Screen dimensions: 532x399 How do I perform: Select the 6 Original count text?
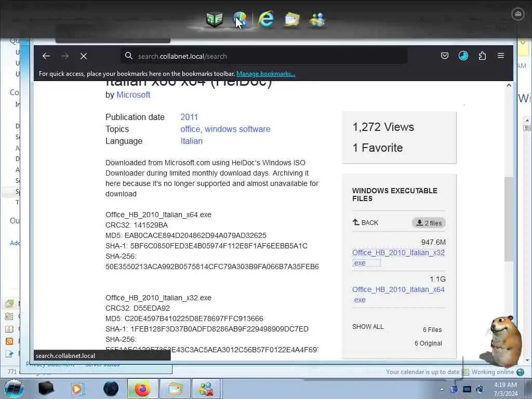point(428,343)
